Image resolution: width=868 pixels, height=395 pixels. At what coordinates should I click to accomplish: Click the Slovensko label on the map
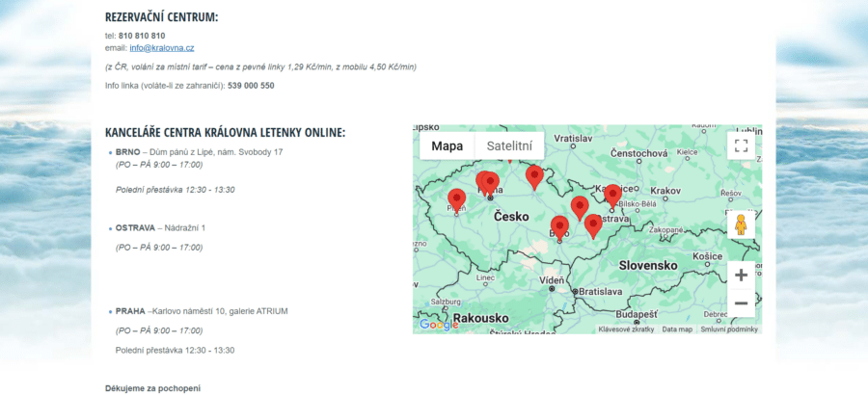[x=648, y=266]
